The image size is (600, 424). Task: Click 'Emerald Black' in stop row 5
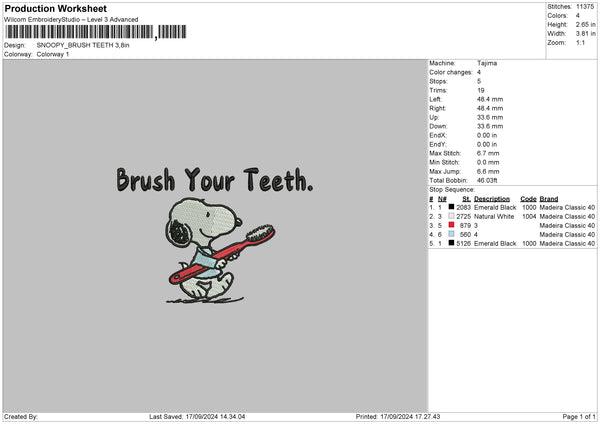[495, 244]
